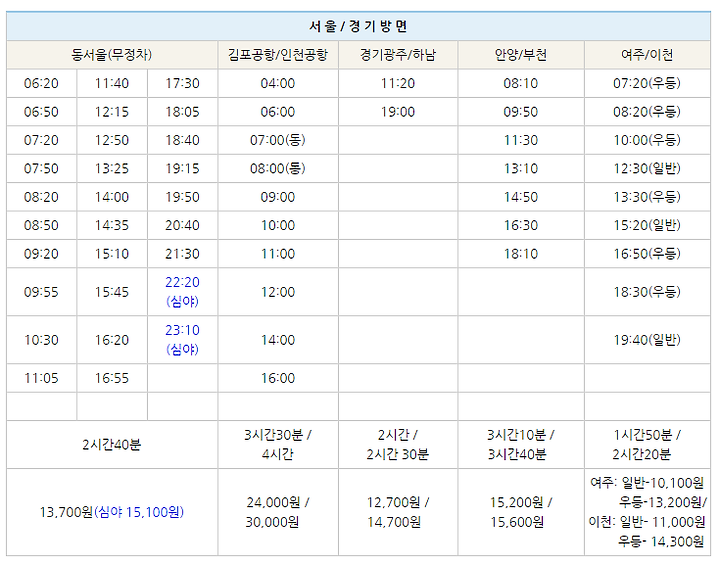
Task: Click the 15,200원 / 15,600원 fare cell
Action: (521, 512)
